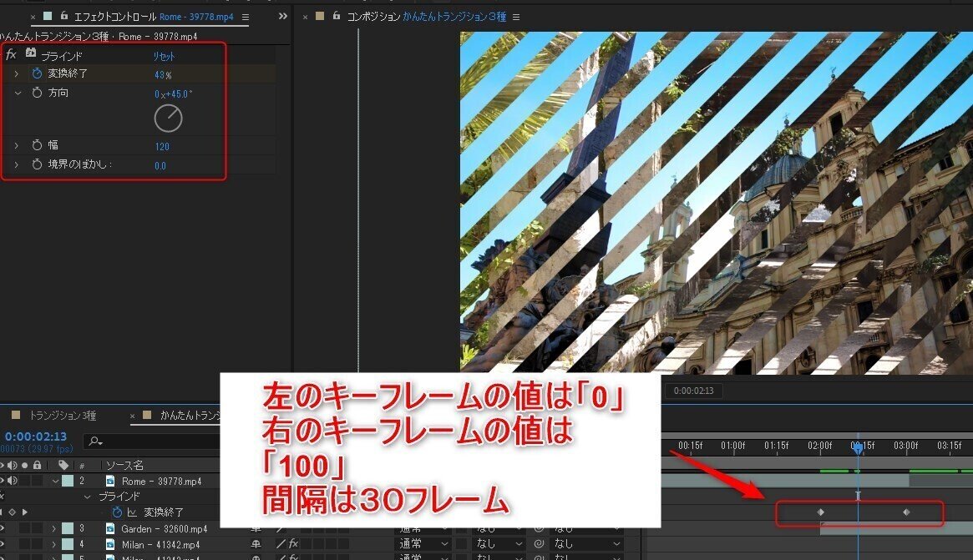973x560 pixels.
Task: Click the parent pick whip spiral on Milan layer
Action: pyautogui.click(x=539, y=543)
